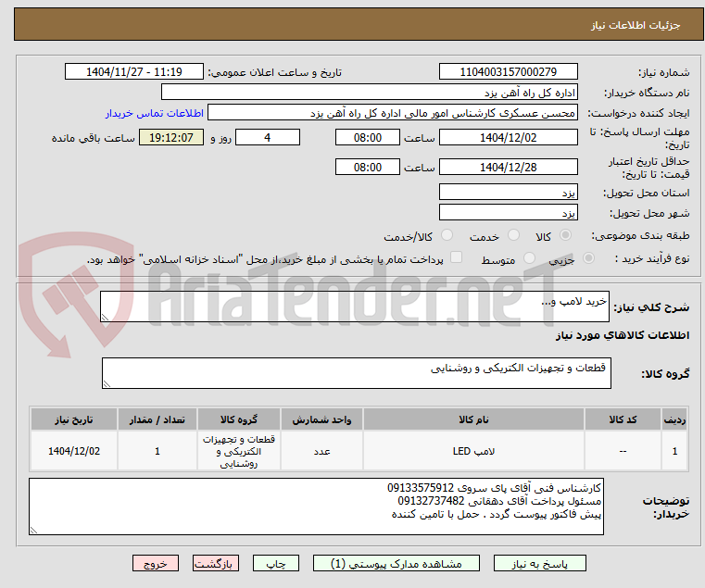Screen dimensions: 705x588
Task: Click the نام کالا column header
Action: click(x=473, y=419)
